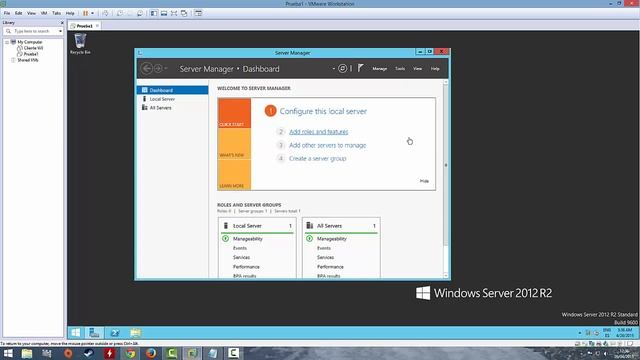
Task: Open All Servers tile header
Action: (x=341, y=226)
